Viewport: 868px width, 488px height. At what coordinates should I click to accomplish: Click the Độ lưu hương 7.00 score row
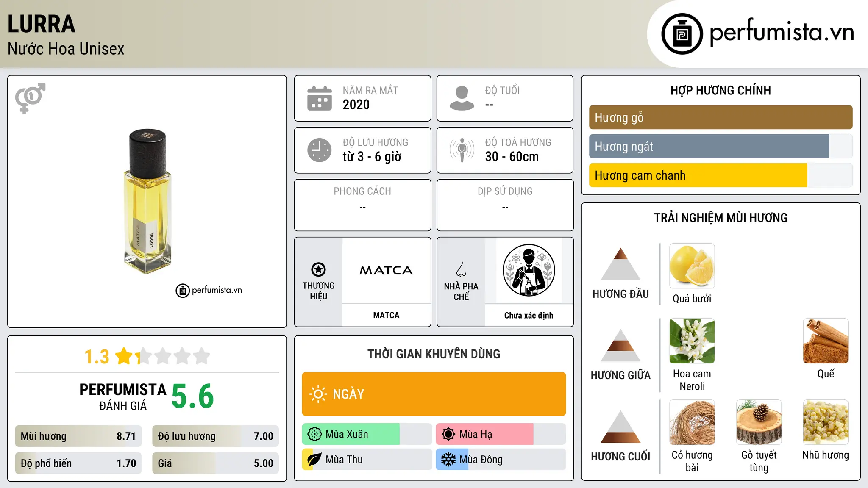pyautogui.click(x=215, y=436)
